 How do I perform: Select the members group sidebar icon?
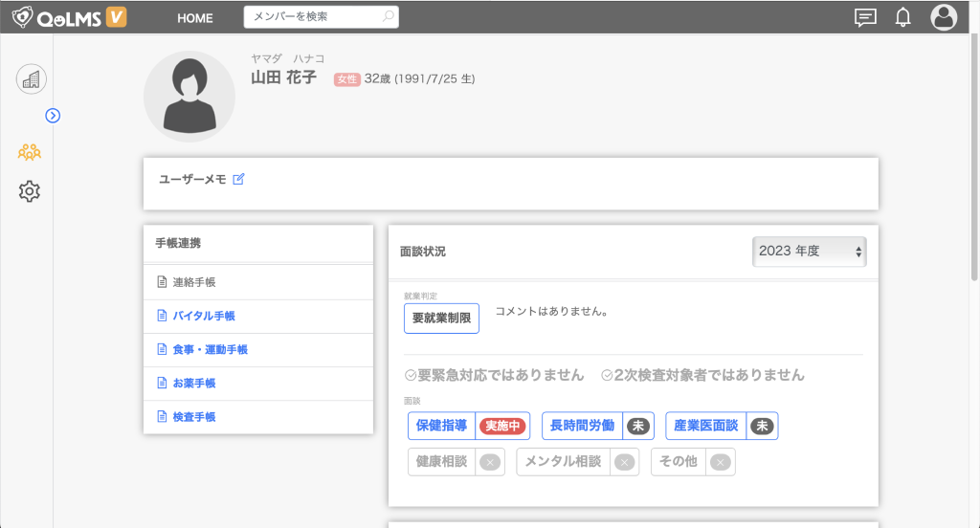(x=30, y=151)
